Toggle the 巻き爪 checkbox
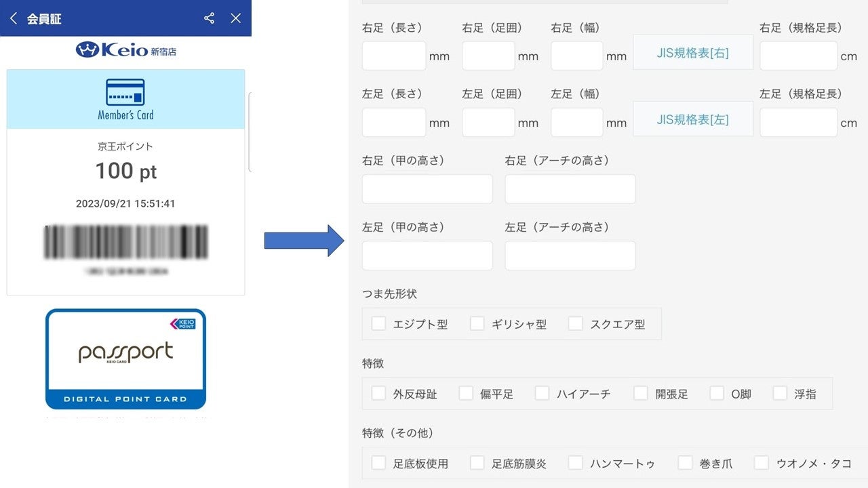The width and height of the screenshot is (868, 488). click(x=685, y=463)
